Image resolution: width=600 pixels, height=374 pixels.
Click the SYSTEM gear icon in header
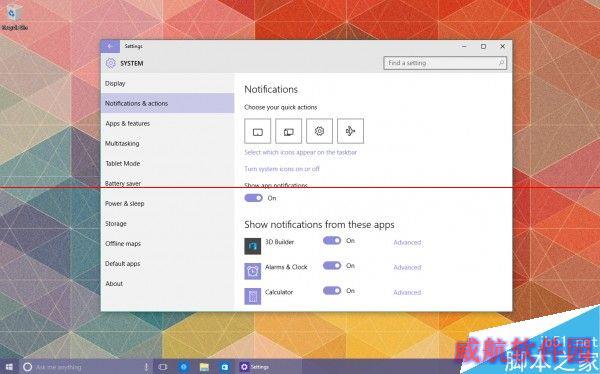point(111,63)
